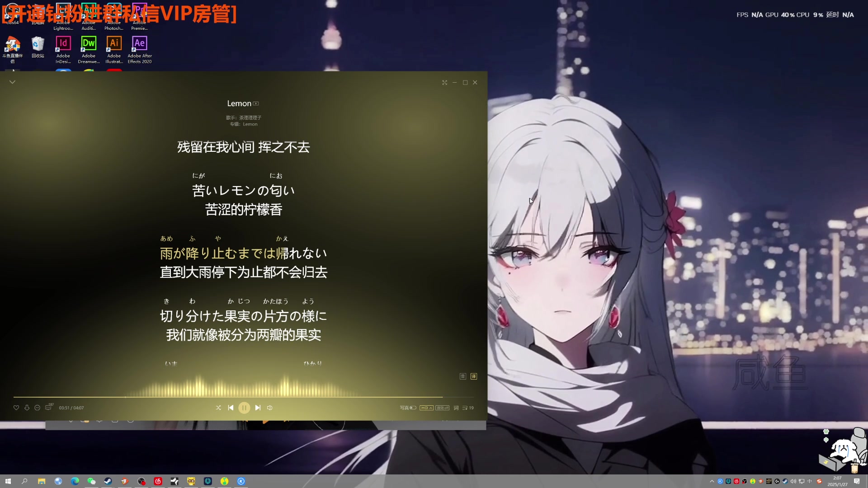Open the comments icon showing 287
Screen dimensions: 868x488
point(49,407)
